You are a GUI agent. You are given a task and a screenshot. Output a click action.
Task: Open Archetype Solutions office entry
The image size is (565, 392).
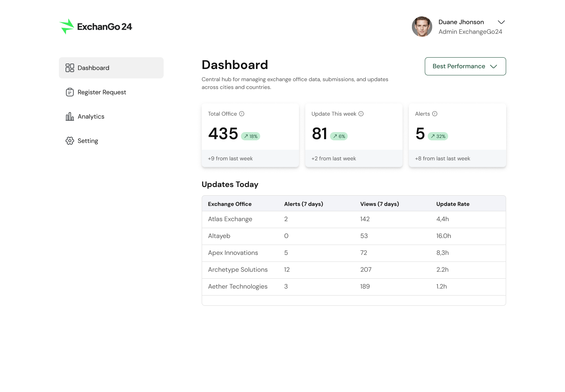[238, 270]
